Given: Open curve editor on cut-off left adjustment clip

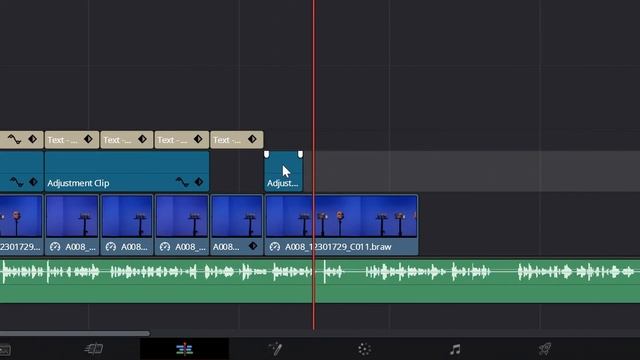Looking at the screenshot, I should coord(16,182).
